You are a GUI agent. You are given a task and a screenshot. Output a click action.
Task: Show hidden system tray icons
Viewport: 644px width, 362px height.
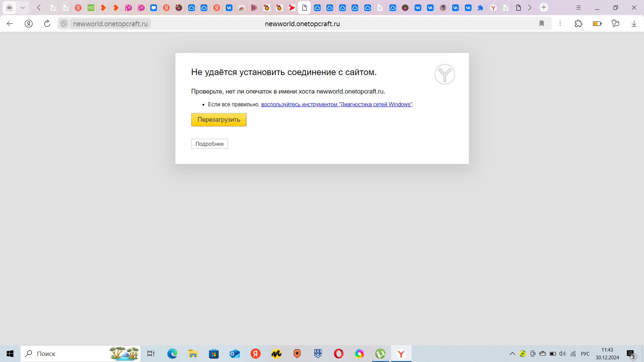point(512,354)
